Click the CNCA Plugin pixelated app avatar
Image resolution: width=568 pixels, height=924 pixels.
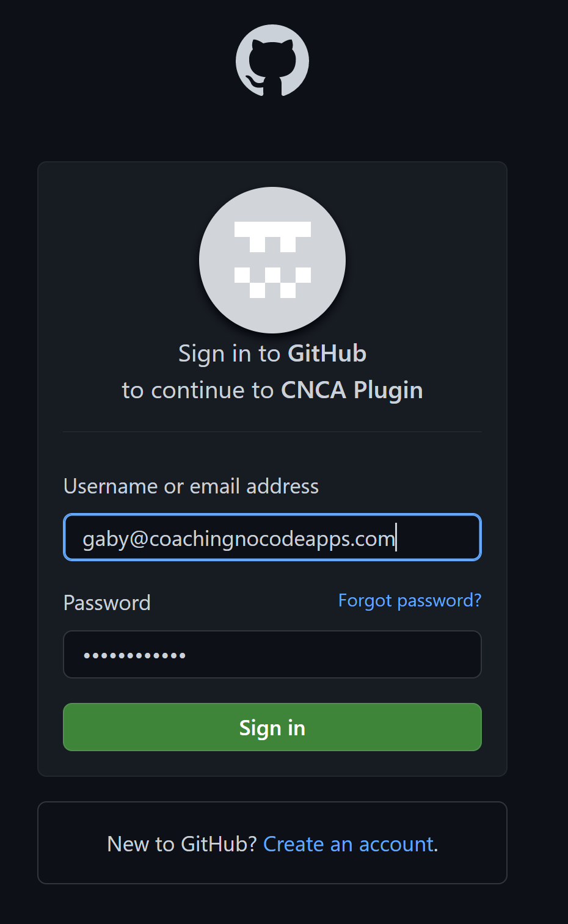point(272,260)
